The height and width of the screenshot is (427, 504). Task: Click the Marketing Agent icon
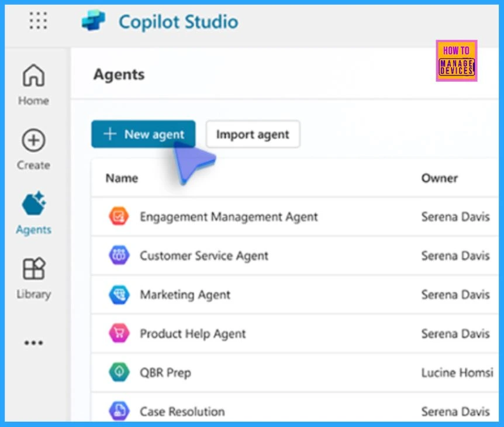click(x=119, y=295)
